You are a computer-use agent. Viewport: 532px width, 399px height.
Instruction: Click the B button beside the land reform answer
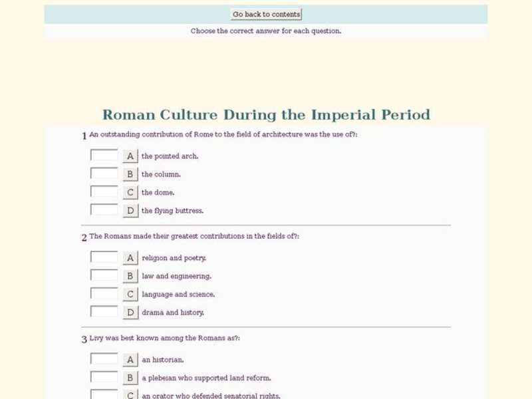pos(128,377)
